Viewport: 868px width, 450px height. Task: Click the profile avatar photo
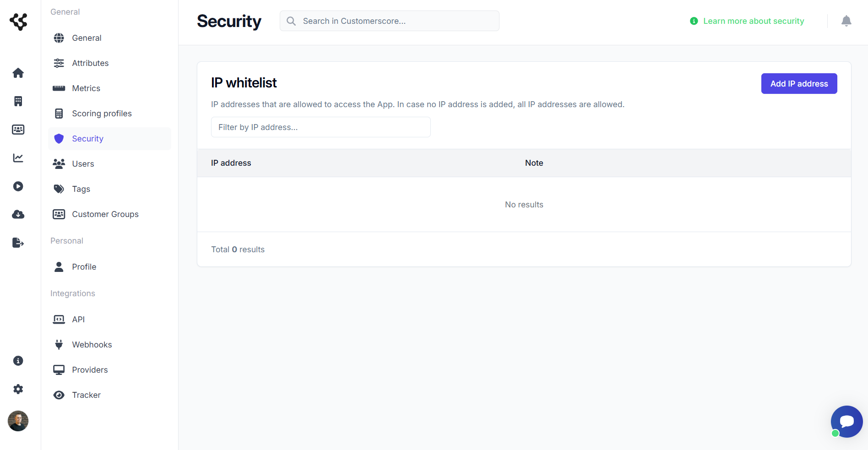[x=18, y=421]
